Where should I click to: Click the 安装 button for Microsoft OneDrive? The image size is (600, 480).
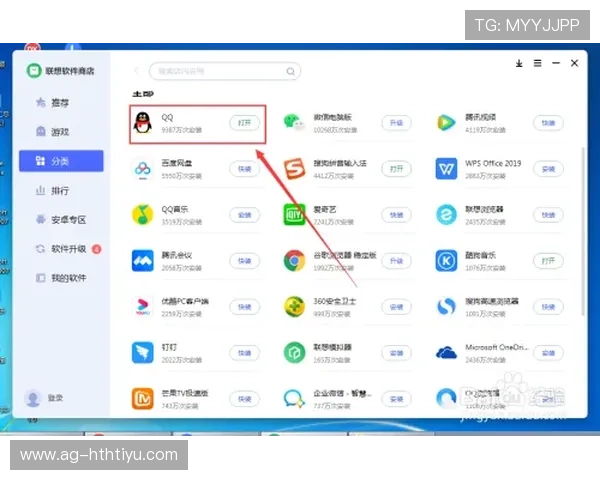coord(548,353)
